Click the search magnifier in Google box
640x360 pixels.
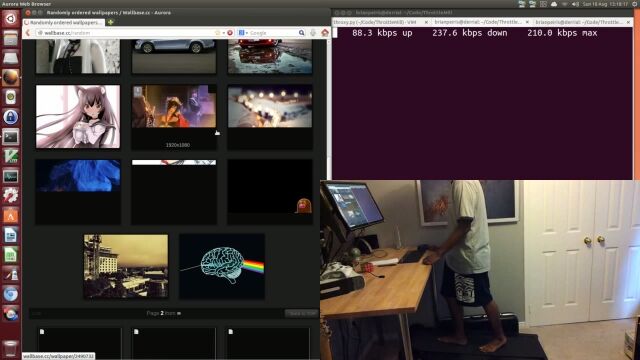point(301,33)
